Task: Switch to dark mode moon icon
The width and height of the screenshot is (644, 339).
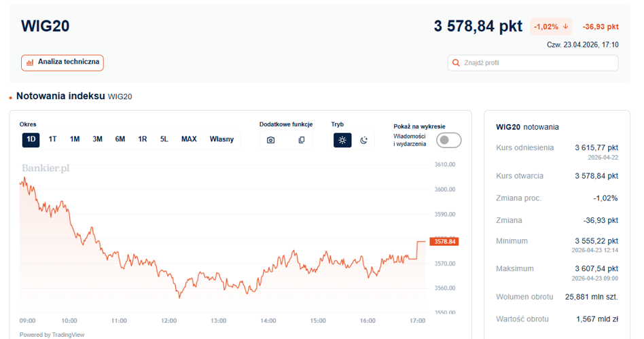Action: [x=364, y=140]
